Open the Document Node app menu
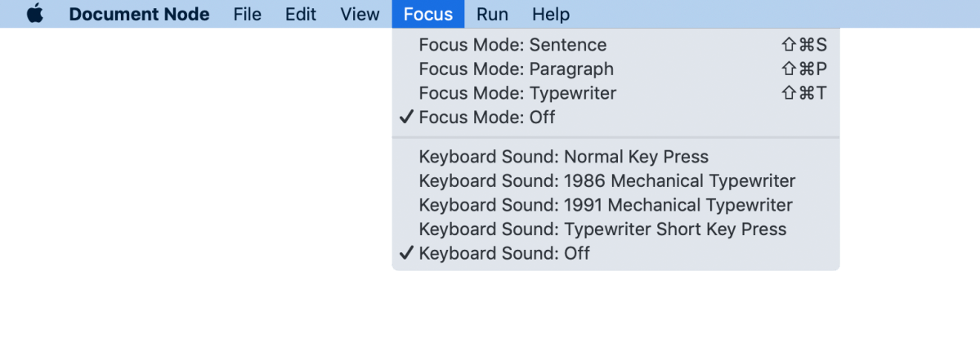Screen dimensions: 980x356 (139, 14)
